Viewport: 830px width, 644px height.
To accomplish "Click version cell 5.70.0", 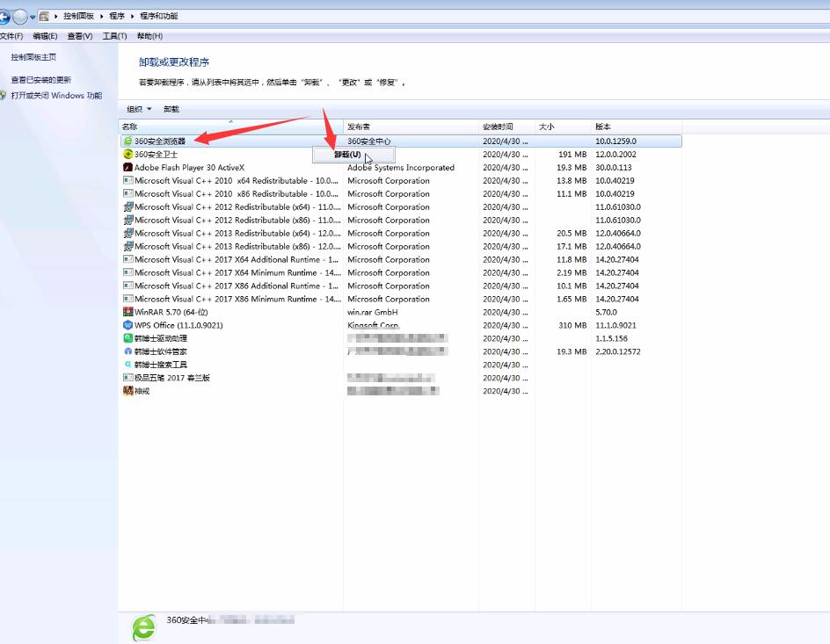I will (606, 312).
